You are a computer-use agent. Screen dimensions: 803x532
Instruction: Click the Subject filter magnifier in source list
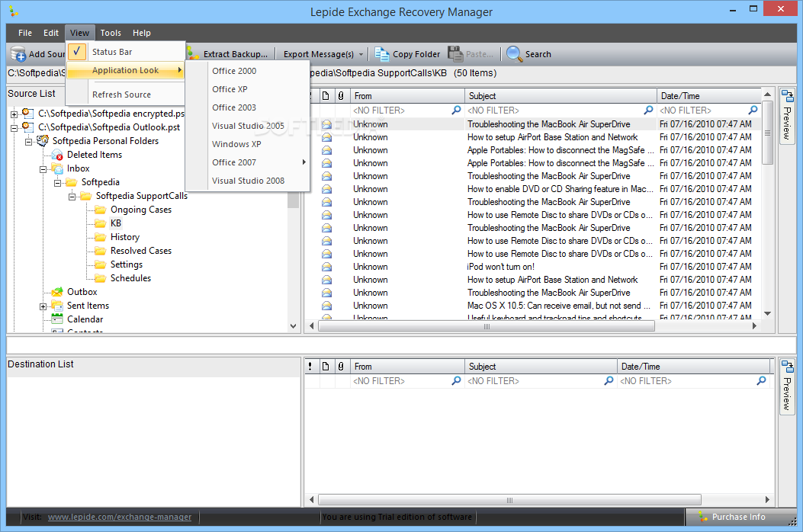tap(648, 110)
